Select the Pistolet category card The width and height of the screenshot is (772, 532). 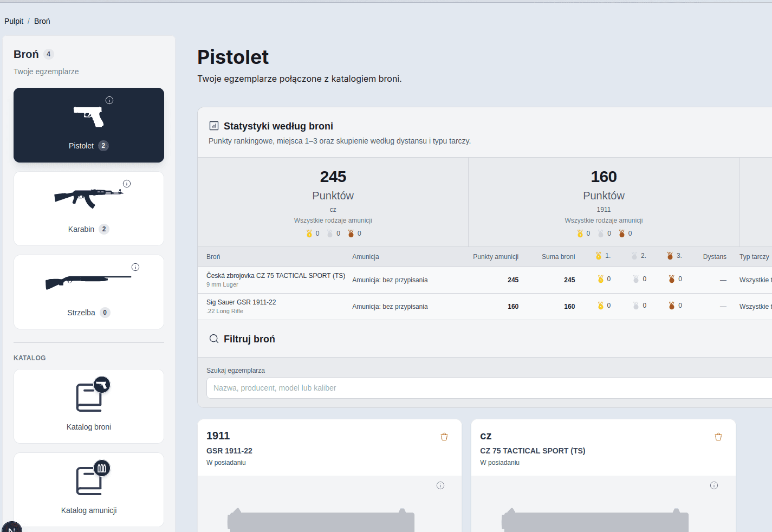tap(89, 125)
